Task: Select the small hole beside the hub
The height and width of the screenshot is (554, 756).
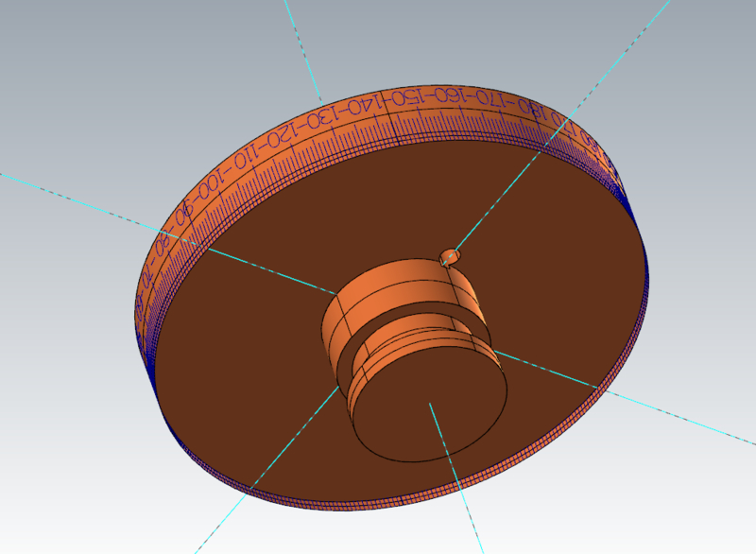Action: [x=451, y=255]
